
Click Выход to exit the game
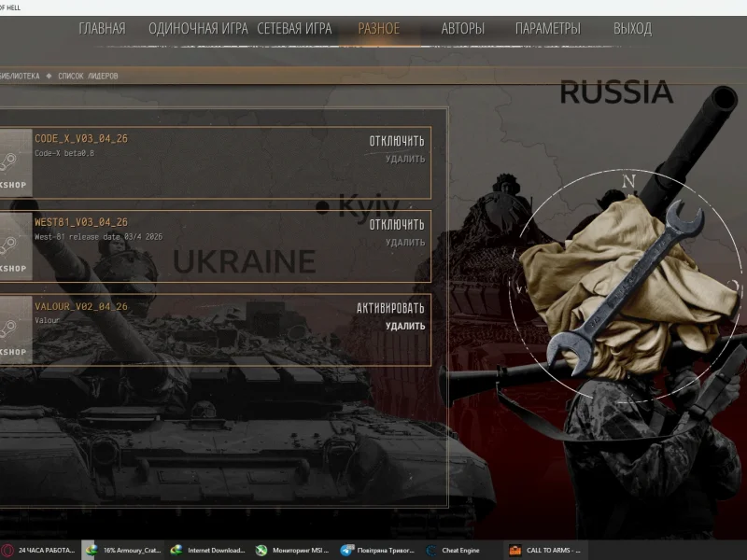click(x=632, y=29)
